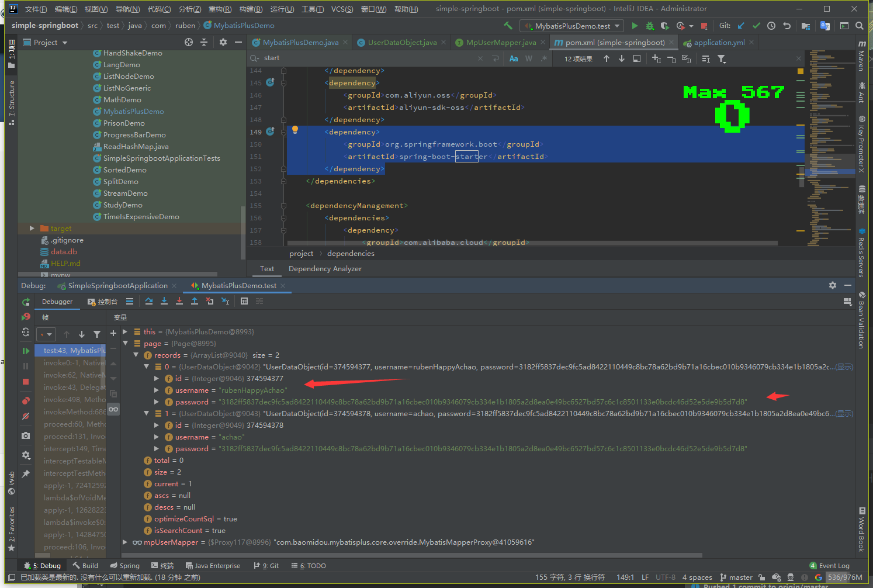The height and width of the screenshot is (588, 873).
Task: Toggle Match Case option in search bar
Action: (x=514, y=58)
